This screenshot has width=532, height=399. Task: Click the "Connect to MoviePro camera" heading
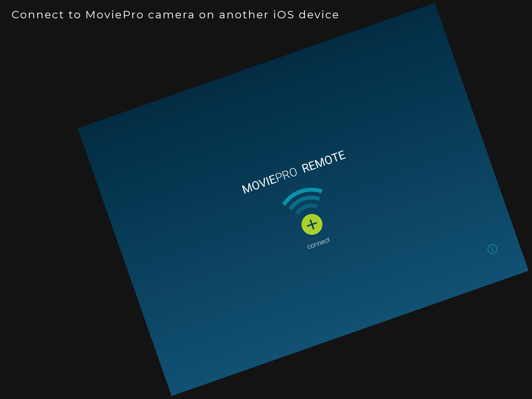pos(175,15)
